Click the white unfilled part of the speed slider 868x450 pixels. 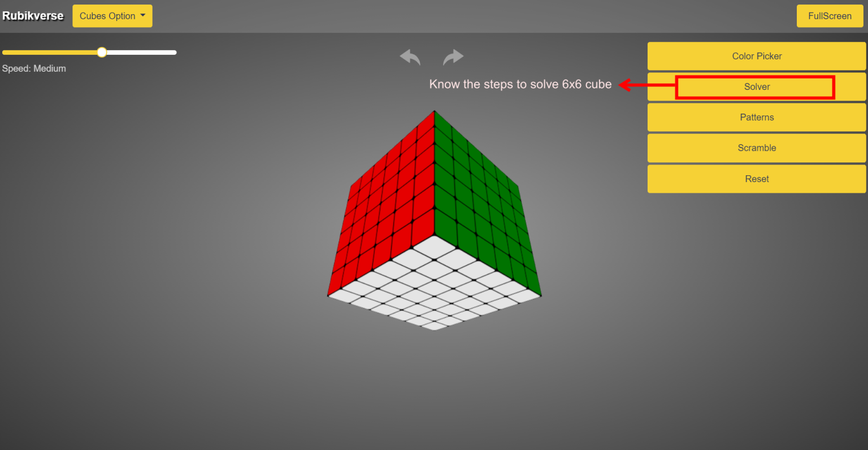(x=141, y=53)
